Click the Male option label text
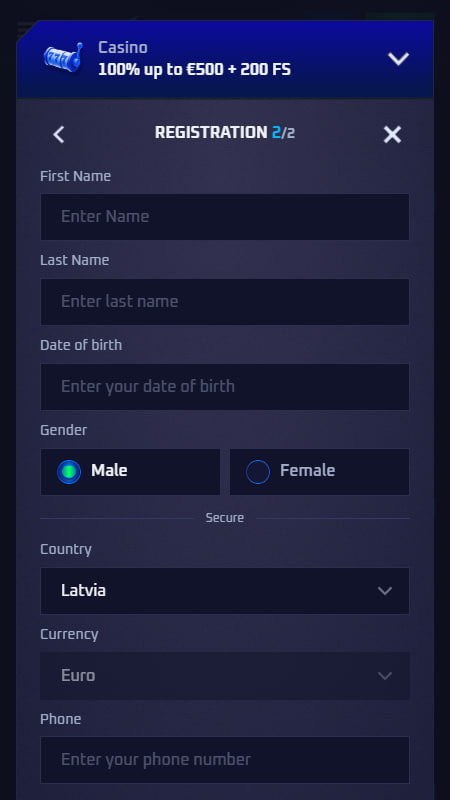This screenshot has width=450, height=800. pyautogui.click(x=109, y=470)
